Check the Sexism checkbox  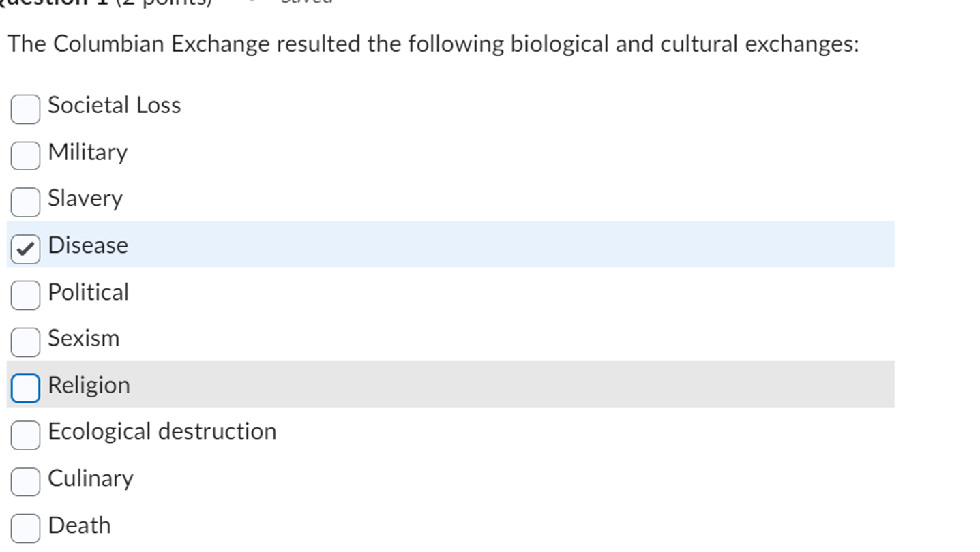(x=25, y=342)
